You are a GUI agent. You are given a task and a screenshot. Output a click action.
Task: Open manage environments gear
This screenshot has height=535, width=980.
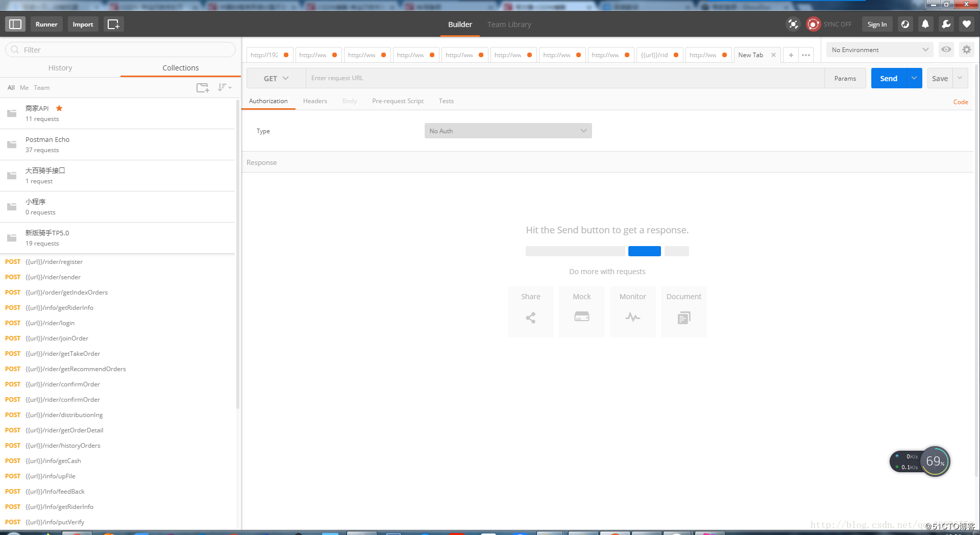click(x=966, y=50)
